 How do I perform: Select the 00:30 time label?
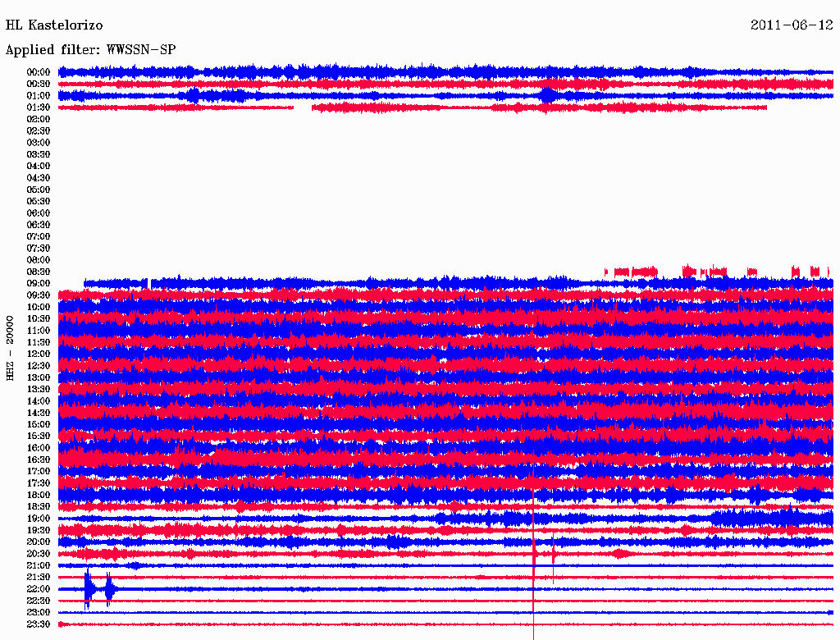tap(39, 85)
